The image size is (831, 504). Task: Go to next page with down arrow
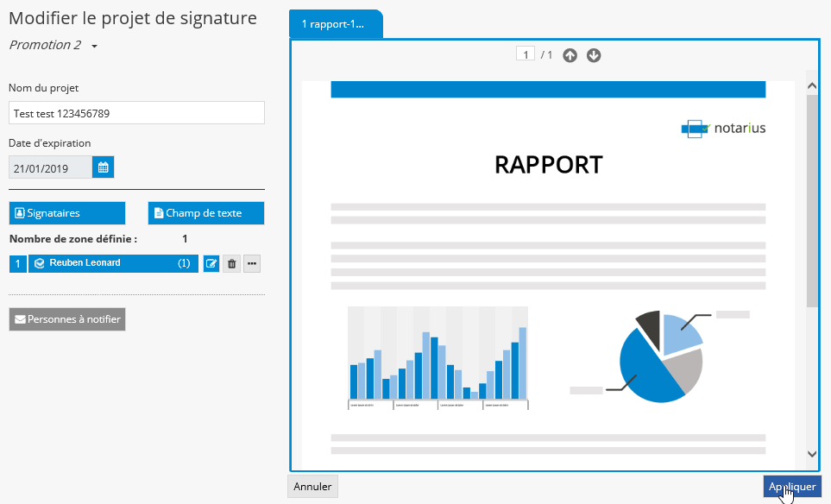(594, 55)
